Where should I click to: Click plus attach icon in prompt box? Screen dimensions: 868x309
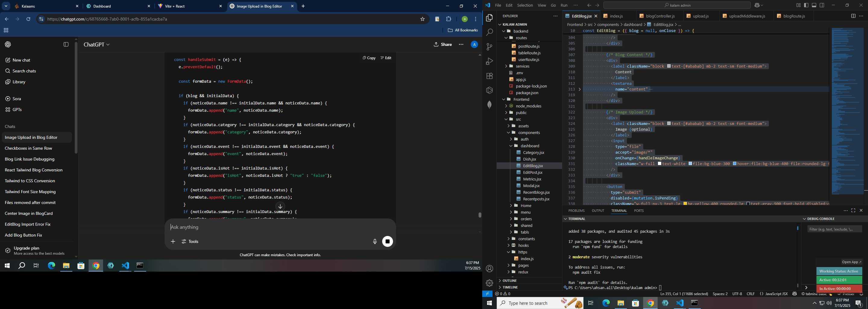pyautogui.click(x=173, y=241)
